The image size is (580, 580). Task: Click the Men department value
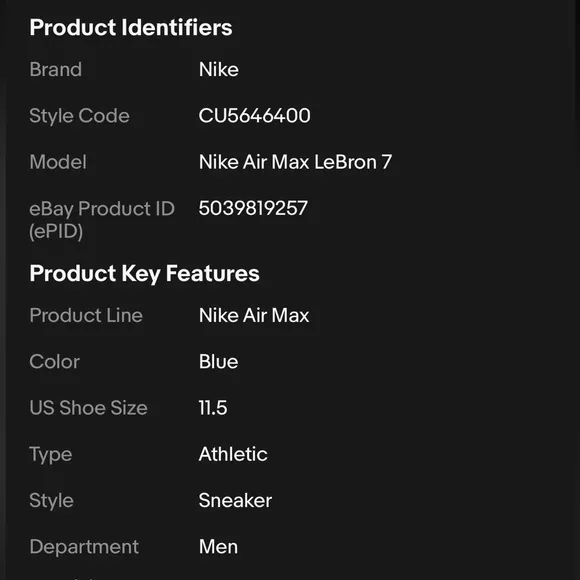[218, 547]
